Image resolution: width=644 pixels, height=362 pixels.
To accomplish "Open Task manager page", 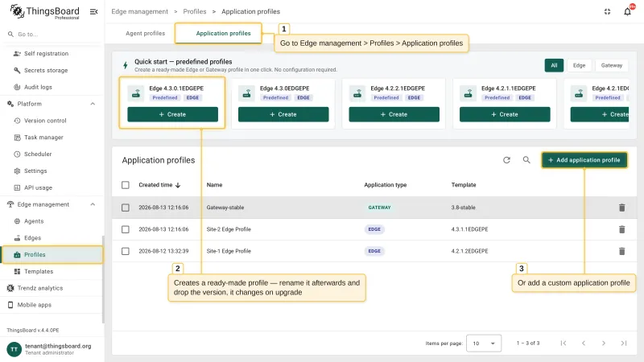I will point(43,138).
